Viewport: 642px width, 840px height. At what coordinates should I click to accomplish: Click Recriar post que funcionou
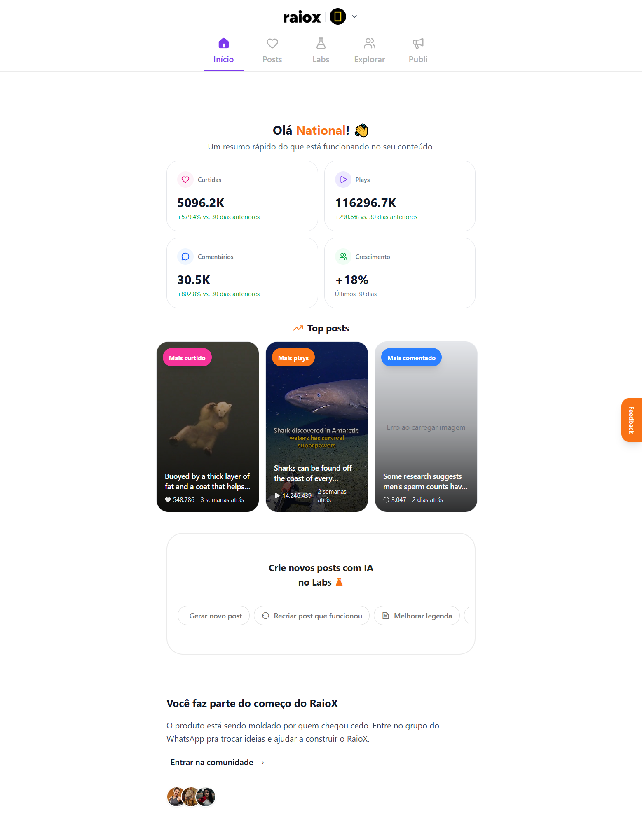312,616
